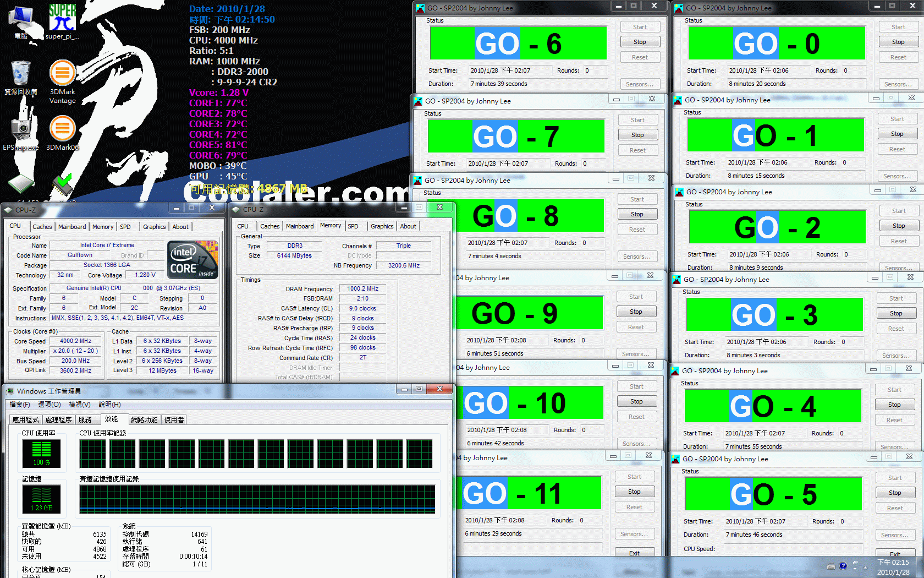
Task: Click CAS# Latency 9.0 clocks value
Action: click(x=362, y=308)
